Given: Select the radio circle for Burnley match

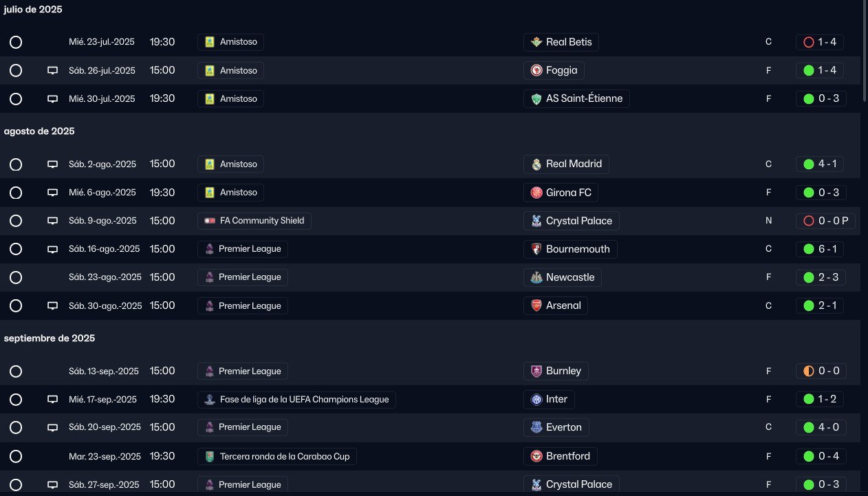Looking at the screenshot, I should coord(16,371).
